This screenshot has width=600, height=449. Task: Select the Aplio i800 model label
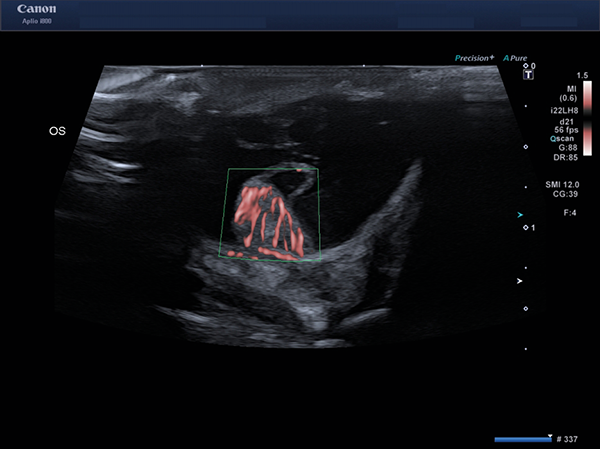click(x=37, y=21)
